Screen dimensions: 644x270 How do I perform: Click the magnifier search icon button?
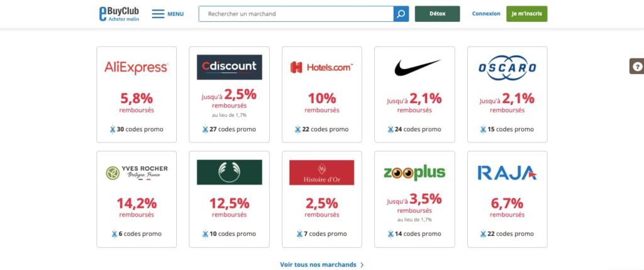[401, 14]
